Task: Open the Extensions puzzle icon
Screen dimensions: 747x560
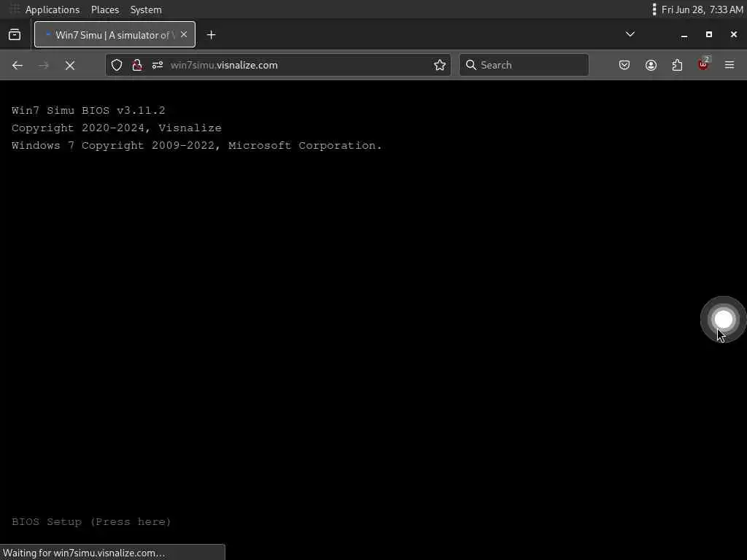Action: pos(677,65)
